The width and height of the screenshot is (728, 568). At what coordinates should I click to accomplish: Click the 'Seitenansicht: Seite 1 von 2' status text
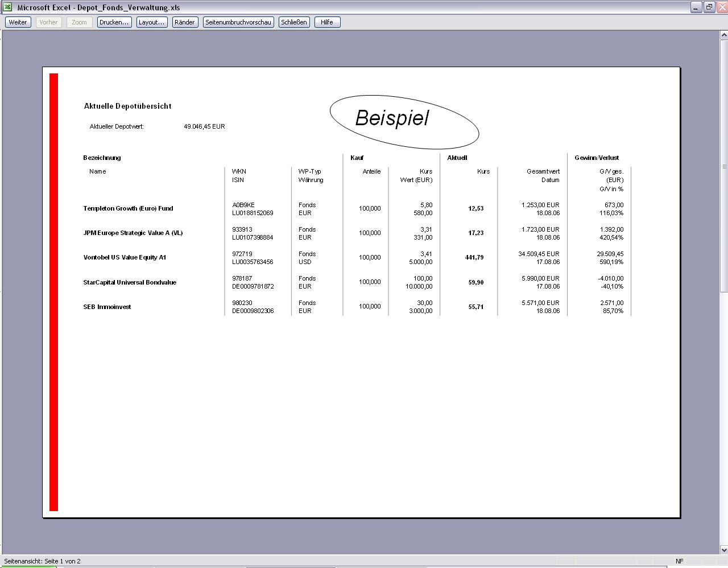click(x=43, y=561)
